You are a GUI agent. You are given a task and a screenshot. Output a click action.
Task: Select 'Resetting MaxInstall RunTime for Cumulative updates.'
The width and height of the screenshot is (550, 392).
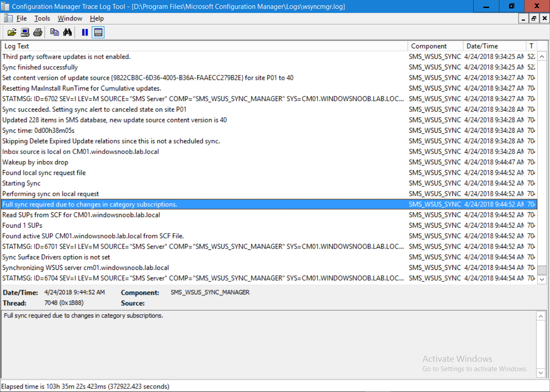[x=269, y=88]
